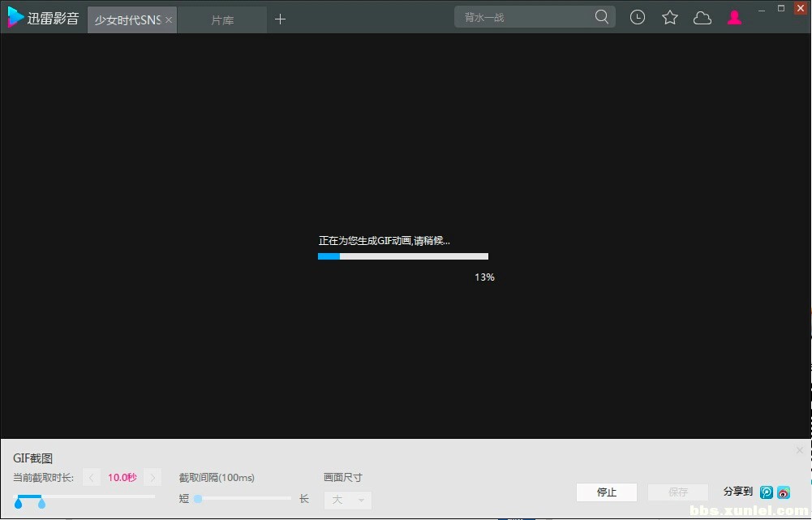Increase capture duration with right arrow

(x=153, y=478)
